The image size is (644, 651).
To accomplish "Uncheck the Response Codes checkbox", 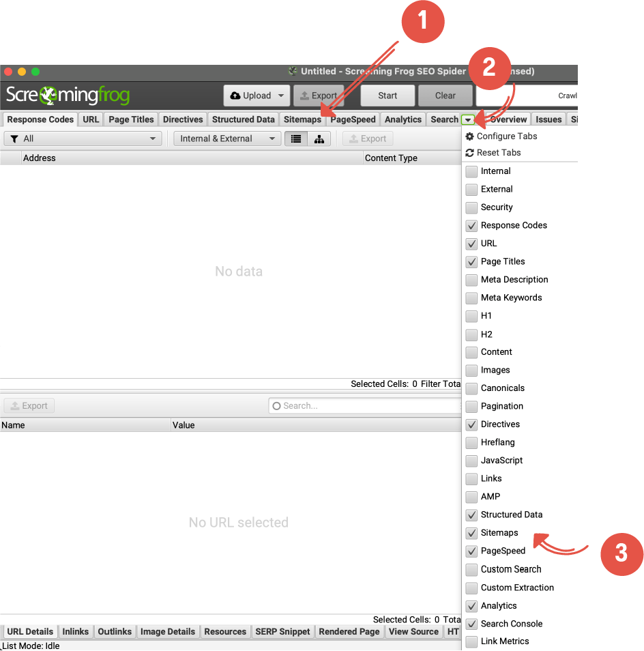I will tap(471, 225).
